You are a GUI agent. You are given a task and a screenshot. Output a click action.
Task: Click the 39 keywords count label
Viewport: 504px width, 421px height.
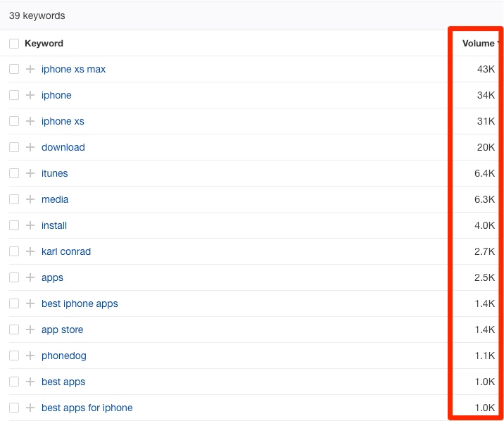(37, 15)
